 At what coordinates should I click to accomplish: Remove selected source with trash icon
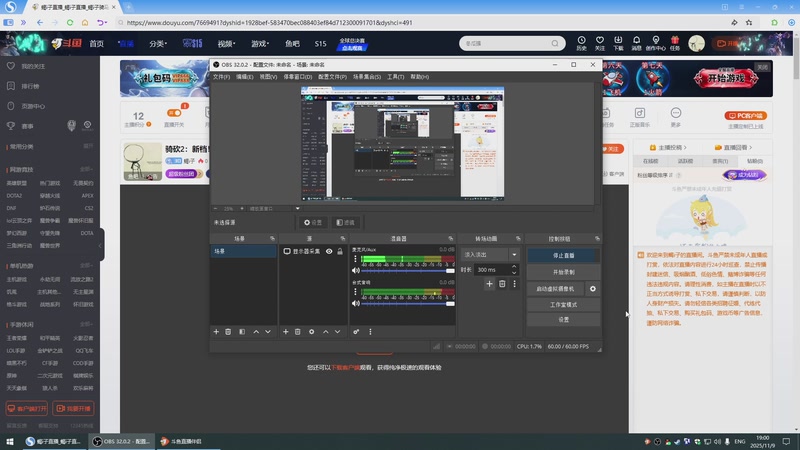click(297, 332)
